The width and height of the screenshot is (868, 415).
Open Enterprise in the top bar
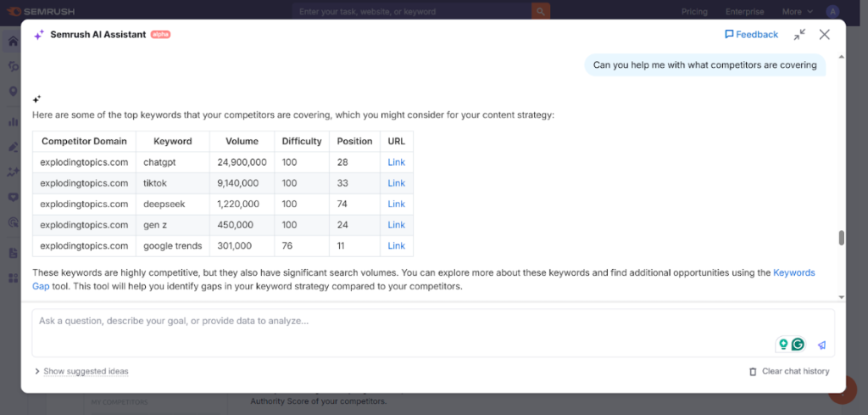pos(744,12)
